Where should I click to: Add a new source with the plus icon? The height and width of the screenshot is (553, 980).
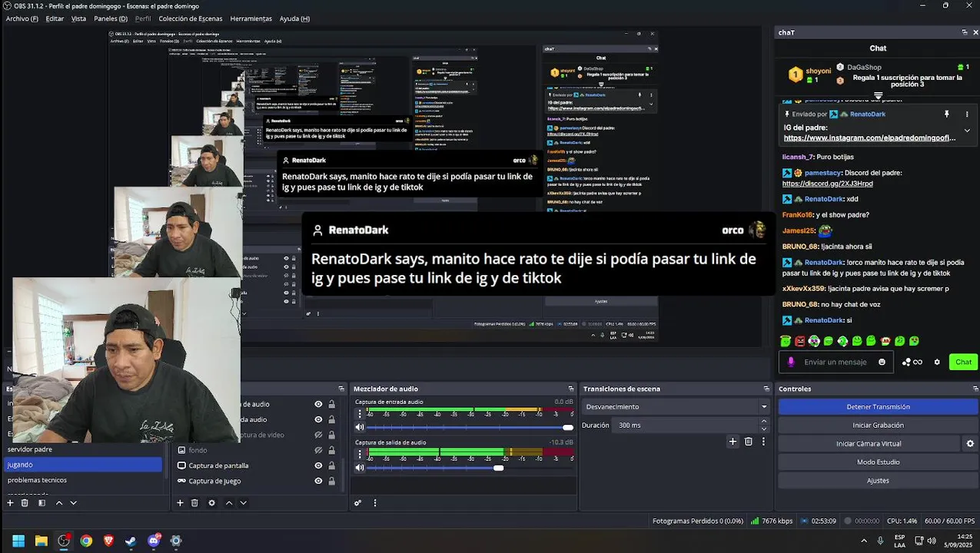(180, 503)
